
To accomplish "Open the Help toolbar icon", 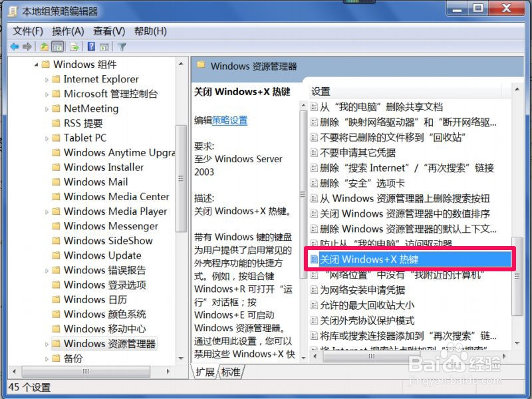I will pos(91,47).
